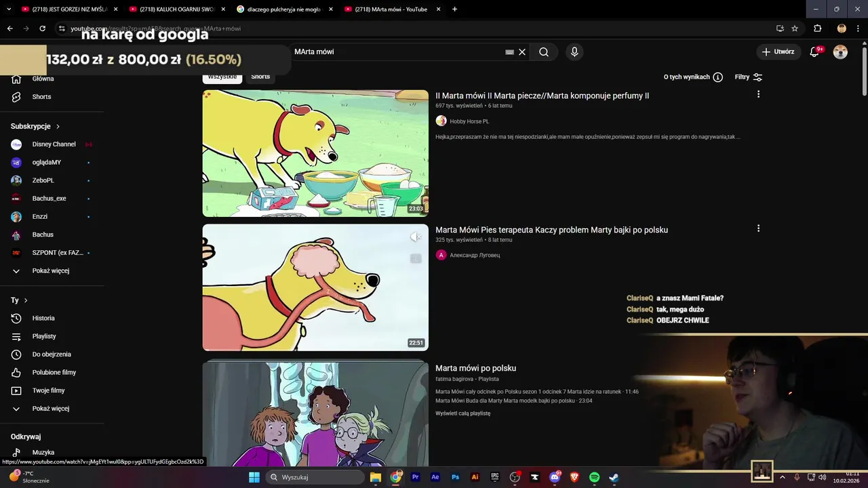Click the Wyszukaj taskbar search box
Viewport: 868px width, 488px height.
click(315, 477)
